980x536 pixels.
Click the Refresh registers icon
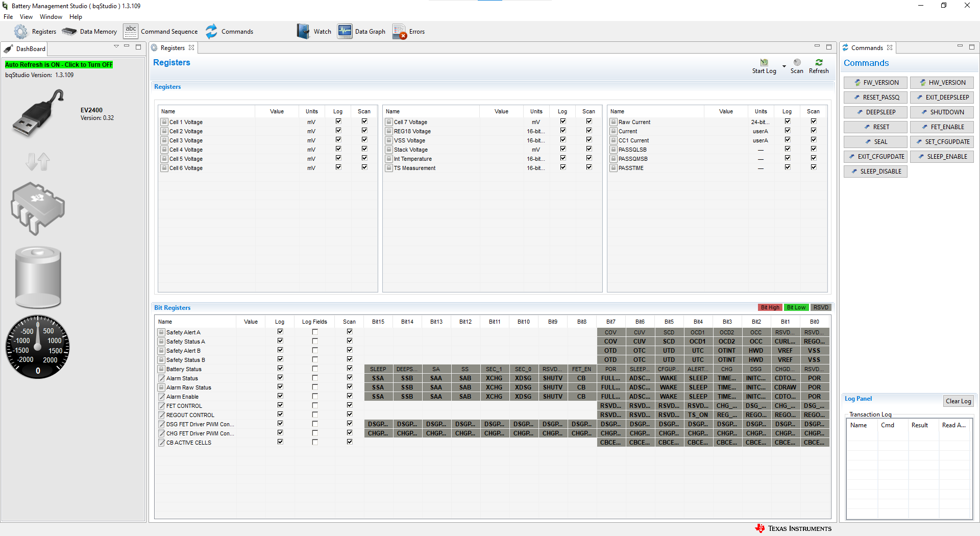pyautogui.click(x=819, y=63)
